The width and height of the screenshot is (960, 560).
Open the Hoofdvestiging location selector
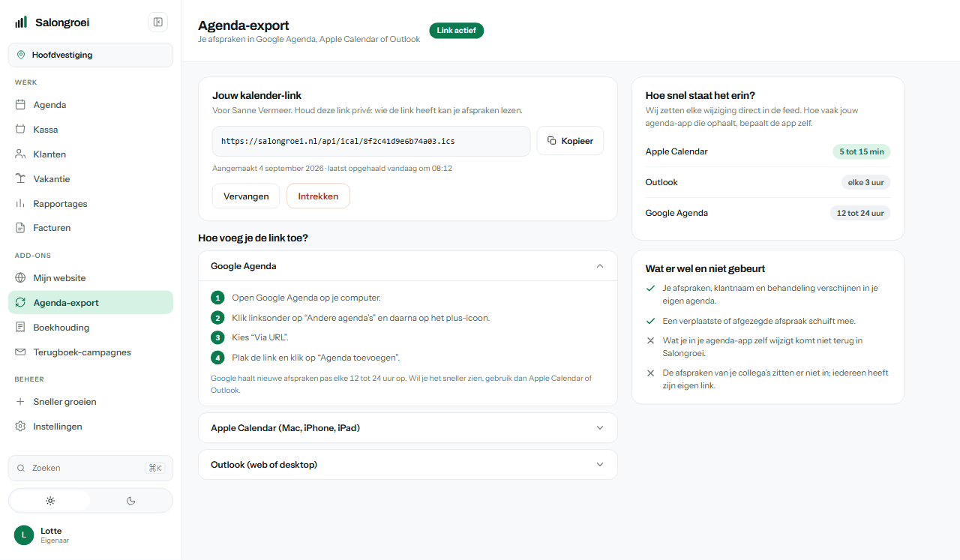point(91,55)
